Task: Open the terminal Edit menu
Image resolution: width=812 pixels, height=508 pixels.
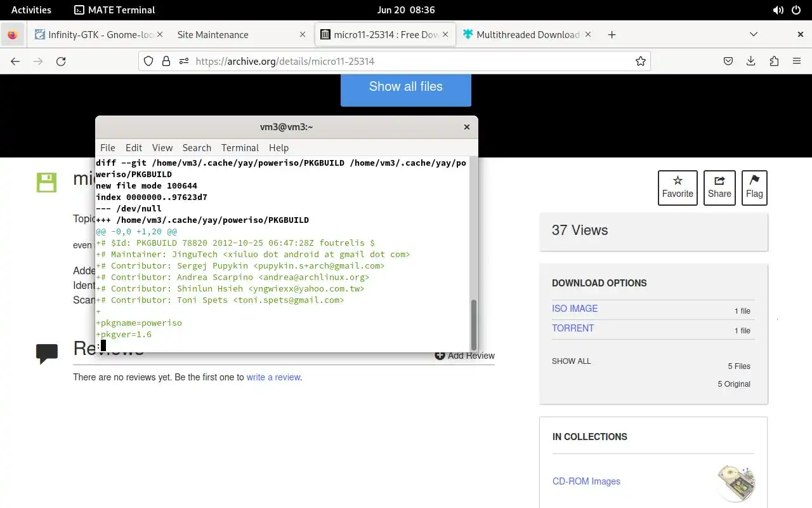Action: click(x=134, y=147)
